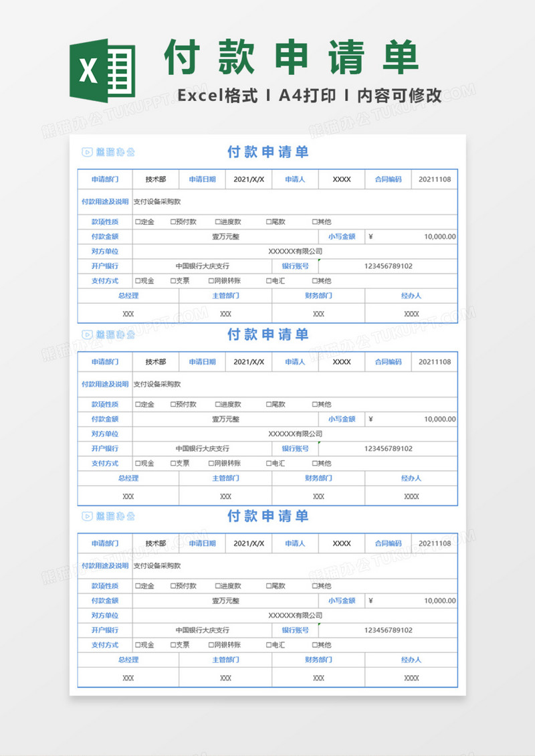Viewport: 535px width, 756px height.
Task: Check 支票 box in the top form
Action: [x=173, y=280]
